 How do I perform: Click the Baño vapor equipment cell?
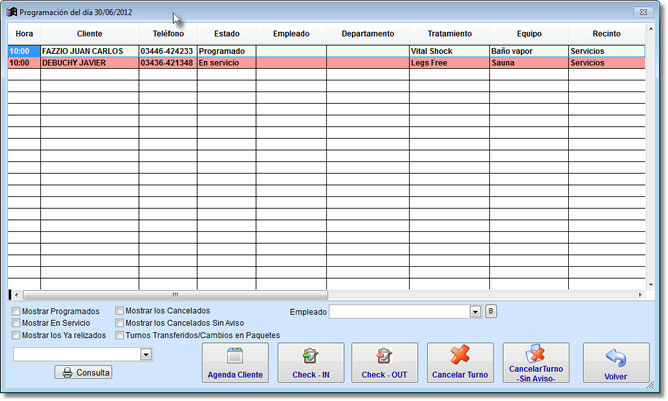tap(529, 51)
